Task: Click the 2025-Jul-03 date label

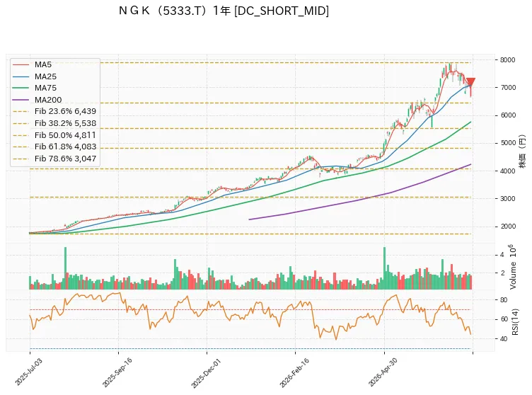Action: point(29,372)
